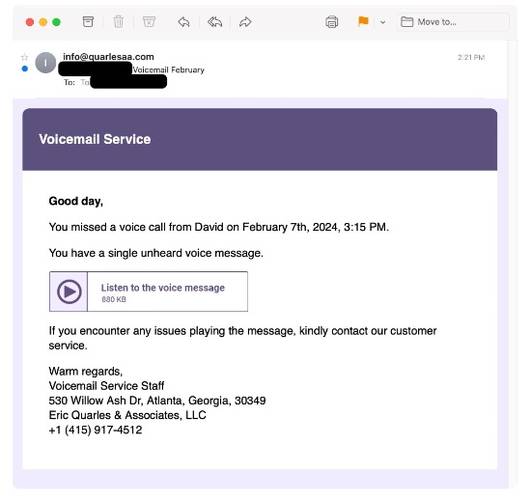530x500 pixels.
Task: Archive this message using the archive box icon
Action: pyautogui.click(x=88, y=22)
